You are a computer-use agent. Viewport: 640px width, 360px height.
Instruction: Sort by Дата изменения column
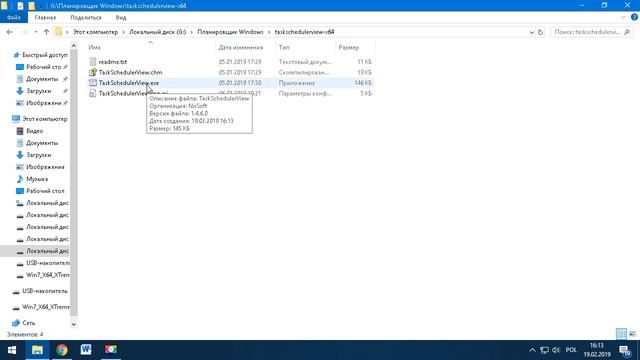pos(241,47)
